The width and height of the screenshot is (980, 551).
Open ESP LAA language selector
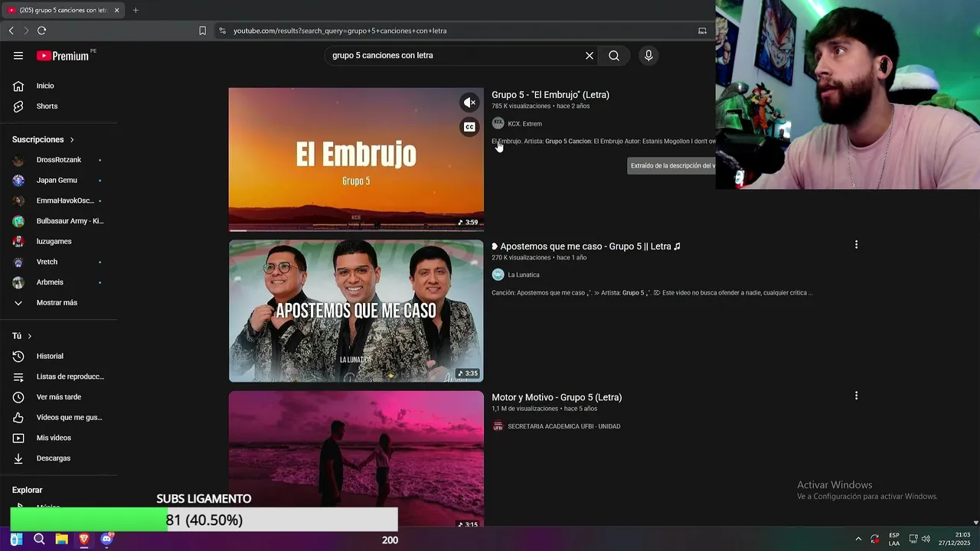[x=894, y=539]
